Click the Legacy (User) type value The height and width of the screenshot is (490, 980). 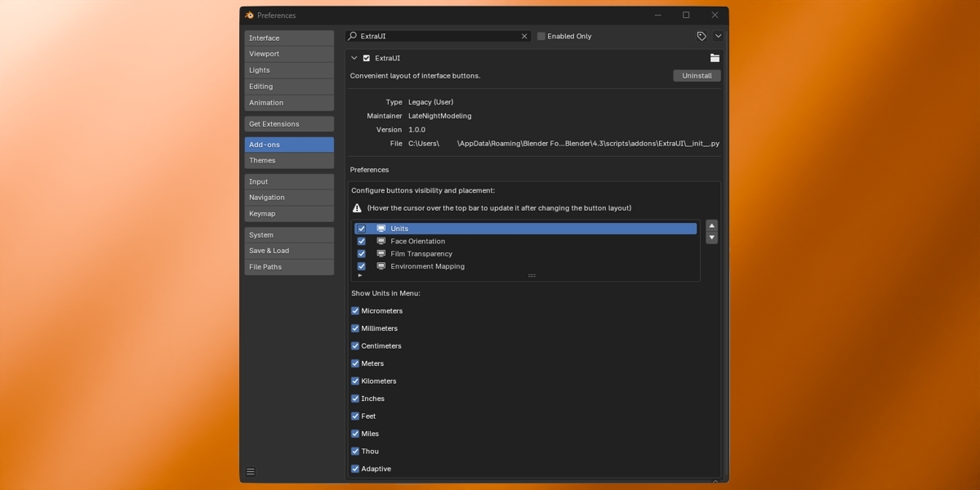[x=430, y=102]
